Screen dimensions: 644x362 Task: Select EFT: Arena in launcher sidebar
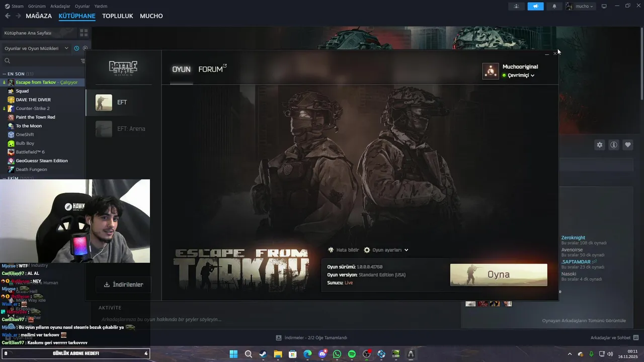pyautogui.click(x=123, y=129)
